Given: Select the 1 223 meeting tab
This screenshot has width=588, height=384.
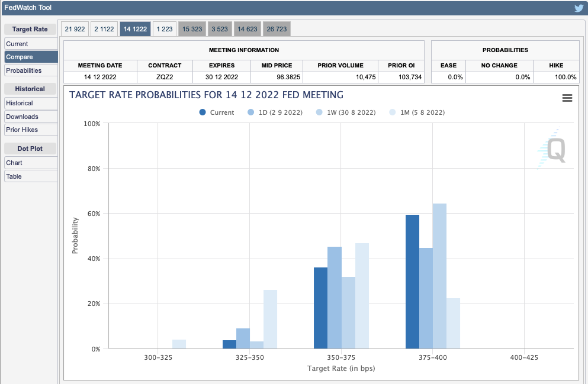Looking at the screenshot, I should (165, 29).
